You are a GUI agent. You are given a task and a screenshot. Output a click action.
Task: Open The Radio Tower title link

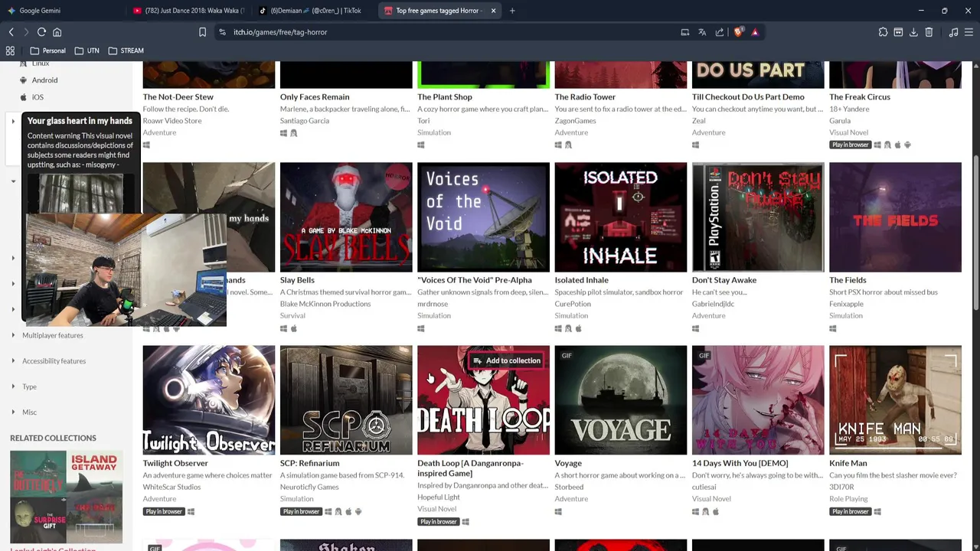[x=585, y=97]
